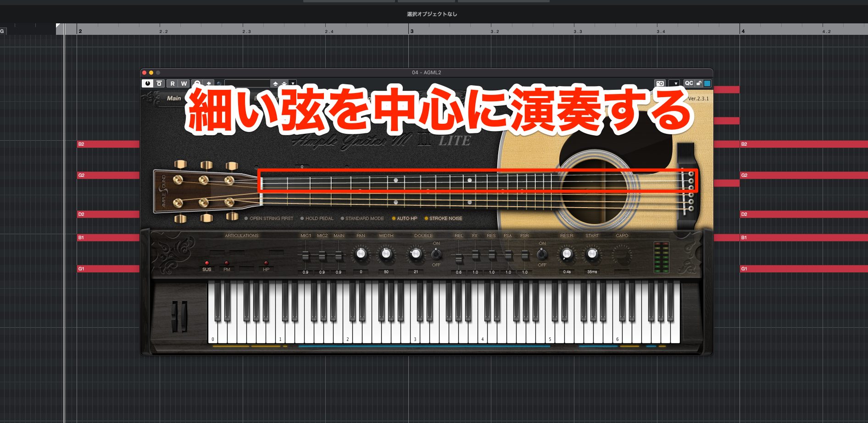This screenshot has width=868, height=423.
Task: Click the START knob
Action: coord(592,254)
